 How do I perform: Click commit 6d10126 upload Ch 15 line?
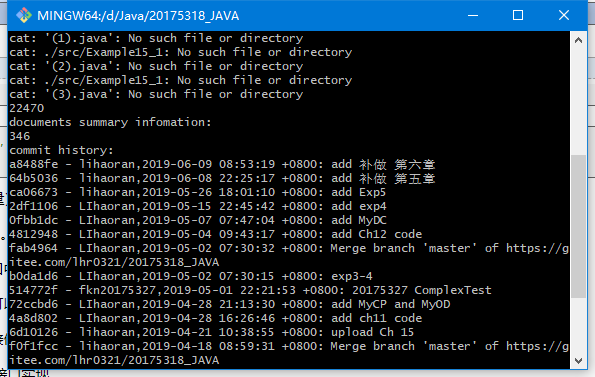(x=211, y=333)
